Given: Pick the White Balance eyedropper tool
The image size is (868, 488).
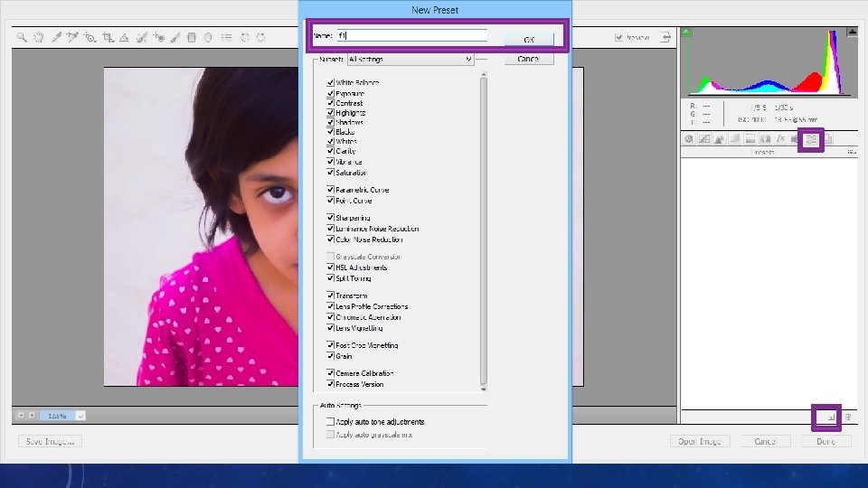Looking at the screenshot, I should pyautogui.click(x=56, y=37).
